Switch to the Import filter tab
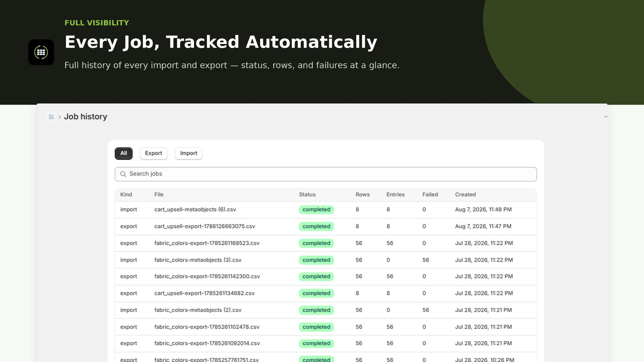This screenshot has height=362, width=644. click(x=189, y=153)
